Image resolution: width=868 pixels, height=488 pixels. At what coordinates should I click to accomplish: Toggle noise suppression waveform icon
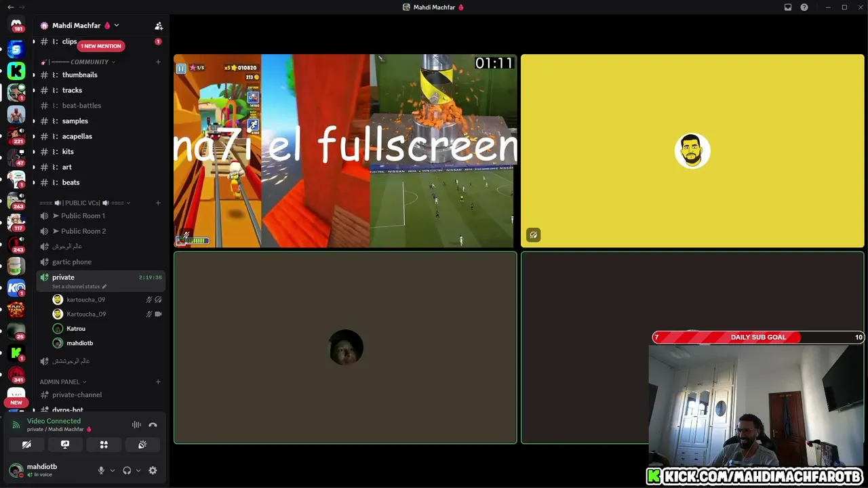click(136, 425)
